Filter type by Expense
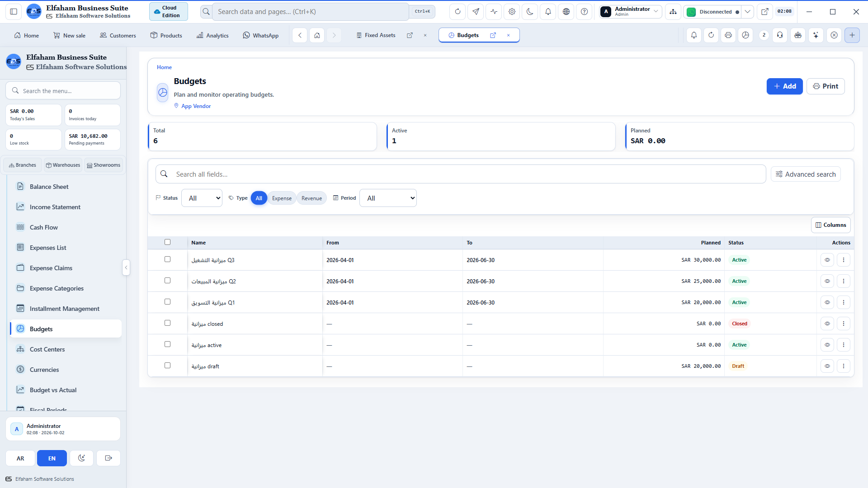Viewport: 868px width, 488px height. pos(282,198)
